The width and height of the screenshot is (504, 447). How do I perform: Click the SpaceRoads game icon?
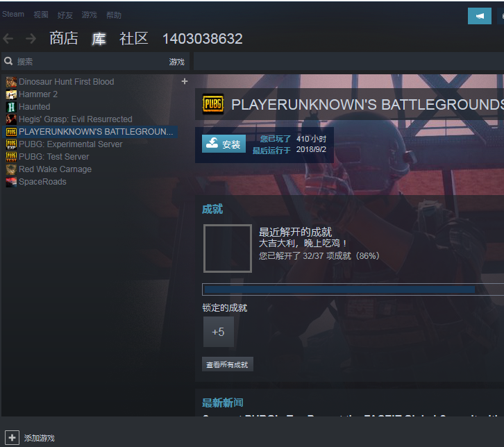(11, 182)
